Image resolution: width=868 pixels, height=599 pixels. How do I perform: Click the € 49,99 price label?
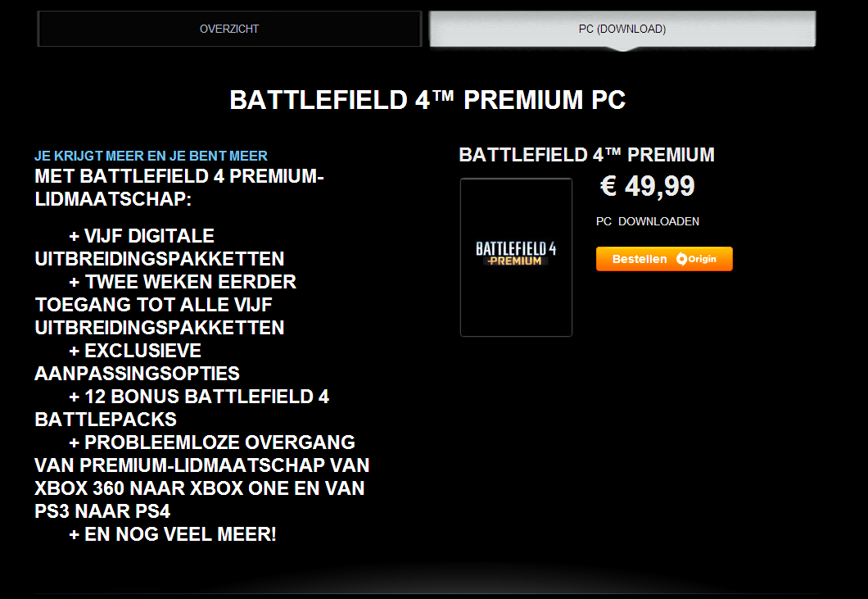(x=647, y=186)
